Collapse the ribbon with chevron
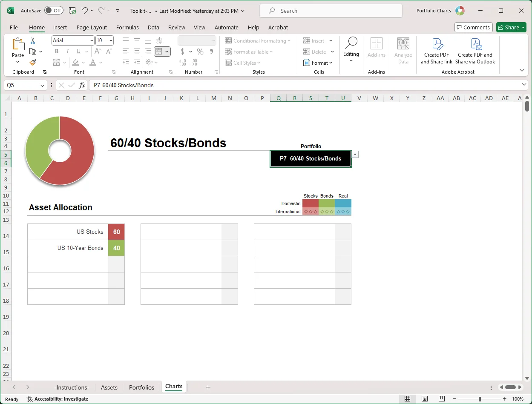This screenshot has height=404, width=532. pos(522,70)
